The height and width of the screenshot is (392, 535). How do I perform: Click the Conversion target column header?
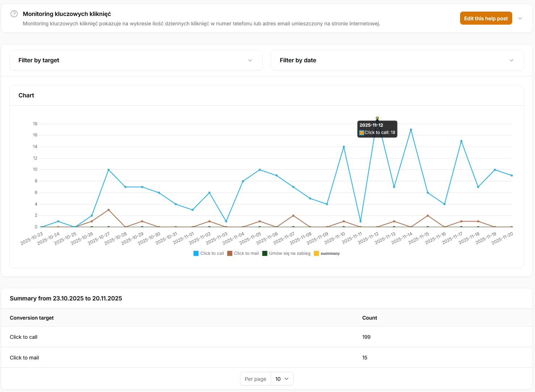point(32,318)
